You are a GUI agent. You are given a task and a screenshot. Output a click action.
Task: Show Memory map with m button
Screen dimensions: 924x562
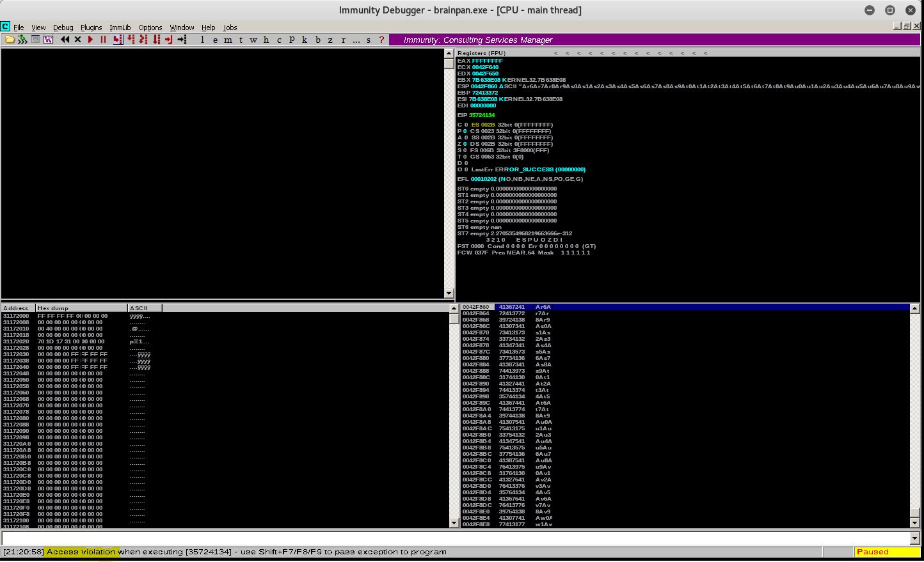[228, 40]
